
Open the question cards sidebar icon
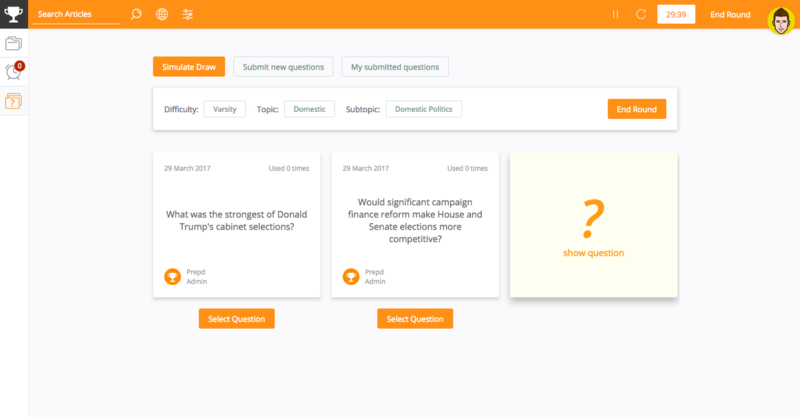pyautogui.click(x=14, y=101)
